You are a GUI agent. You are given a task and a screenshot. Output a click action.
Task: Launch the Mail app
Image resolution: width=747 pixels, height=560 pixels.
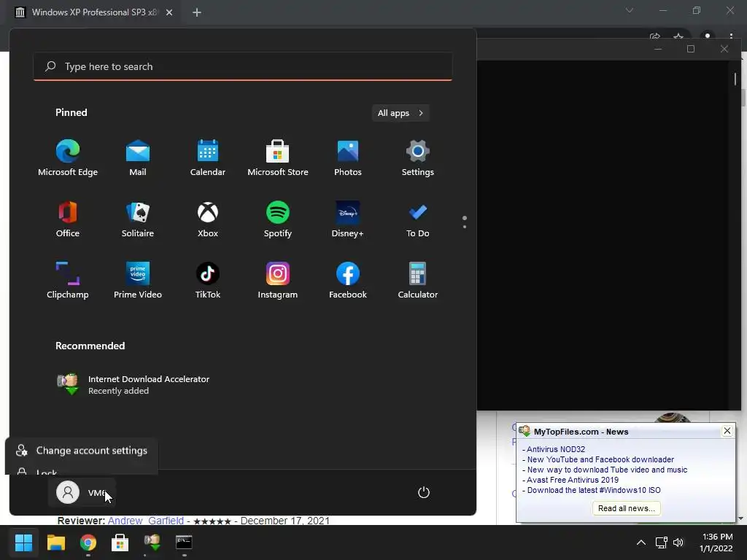[x=138, y=158]
